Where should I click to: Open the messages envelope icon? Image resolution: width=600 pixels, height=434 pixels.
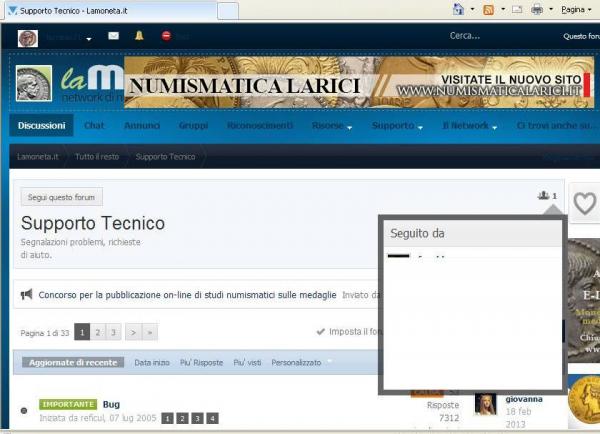click(113, 36)
